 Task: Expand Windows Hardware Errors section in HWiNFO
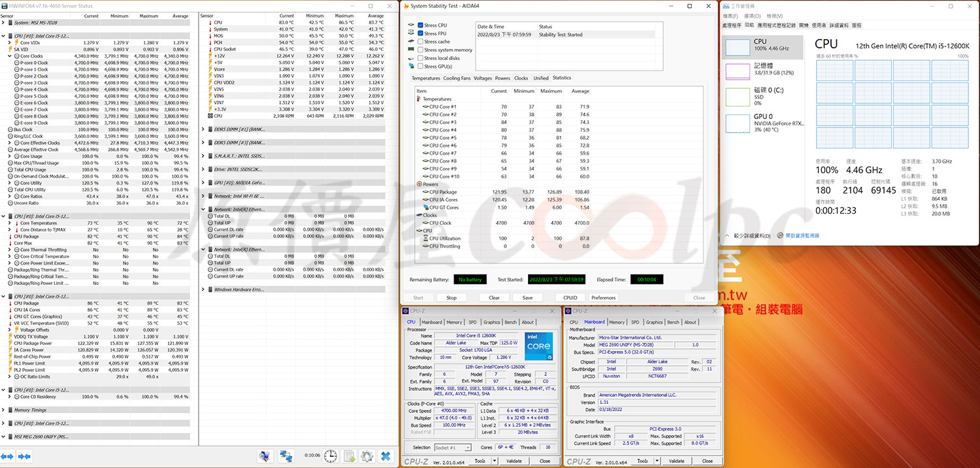point(203,290)
